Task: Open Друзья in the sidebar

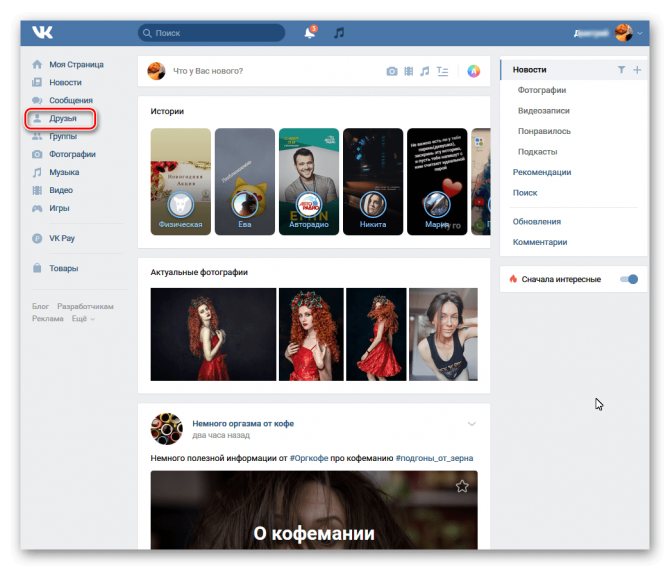Action: coord(62,118)
